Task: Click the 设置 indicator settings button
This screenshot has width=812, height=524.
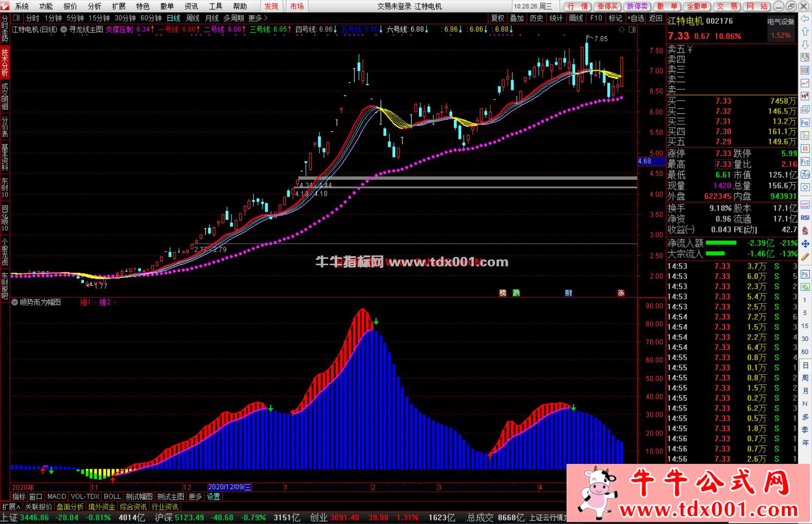Action: point(214,497)
